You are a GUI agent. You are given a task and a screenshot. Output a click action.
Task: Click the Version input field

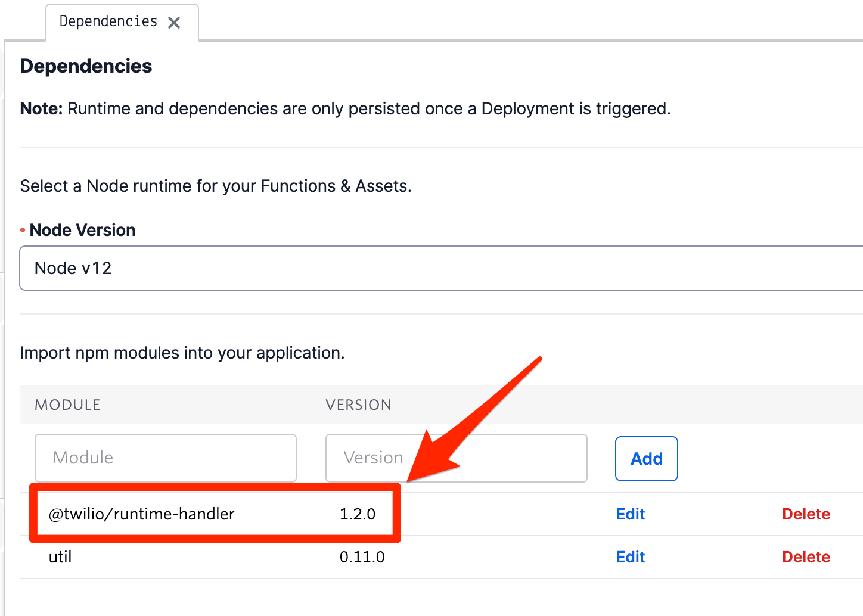click(456, 458)
